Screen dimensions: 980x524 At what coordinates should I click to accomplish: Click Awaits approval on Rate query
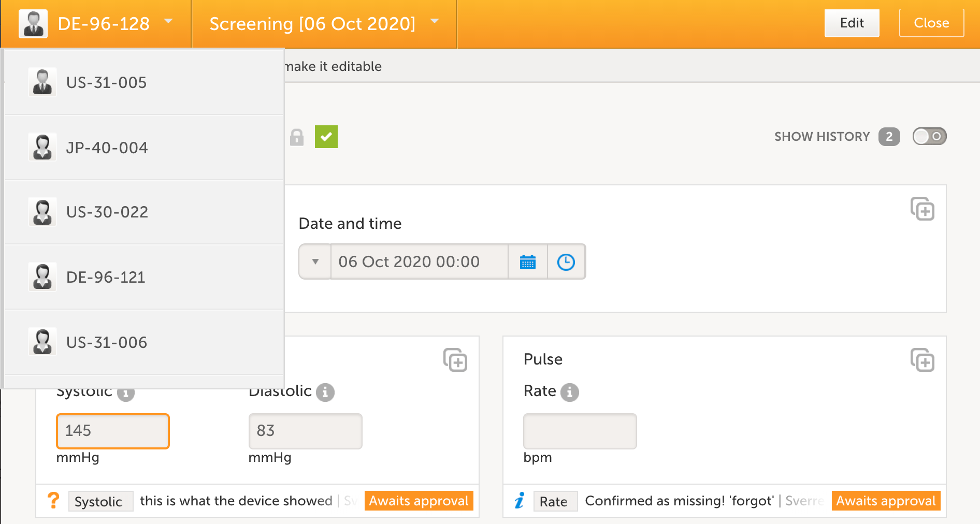(x=886, y=501)
